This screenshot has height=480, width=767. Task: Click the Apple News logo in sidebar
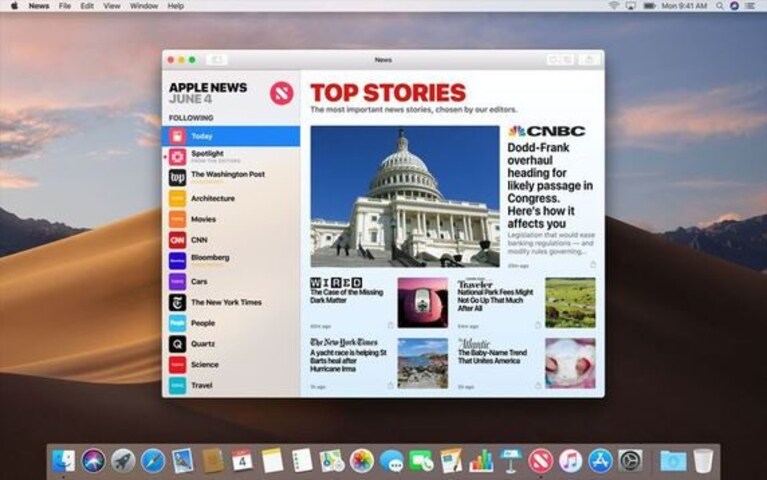[281, 93]
